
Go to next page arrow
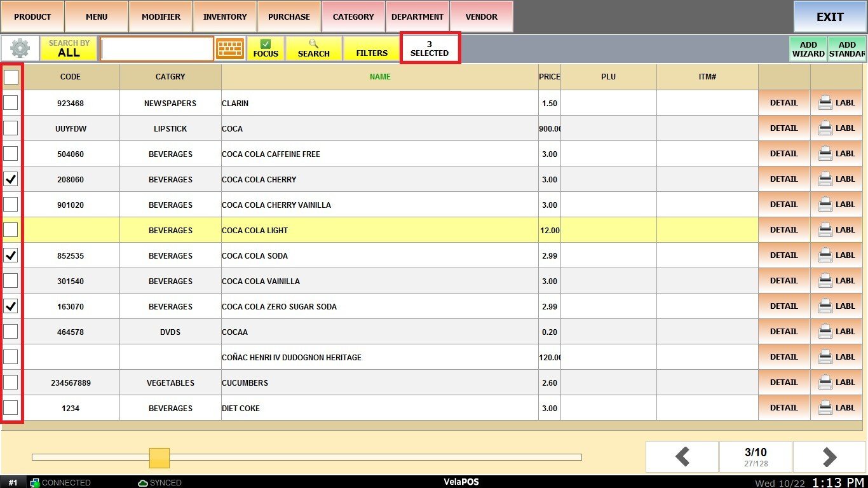(829, 457)
